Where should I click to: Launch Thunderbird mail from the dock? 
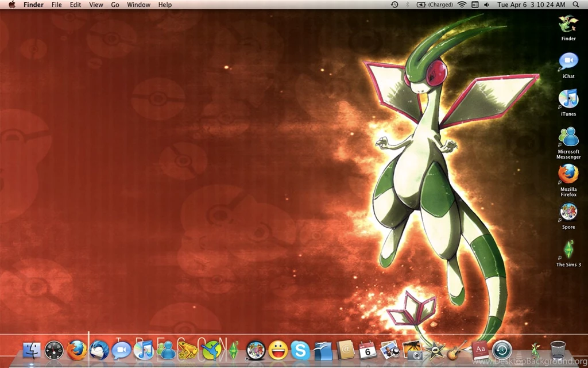pyautogui.click(x=99, y=349)
